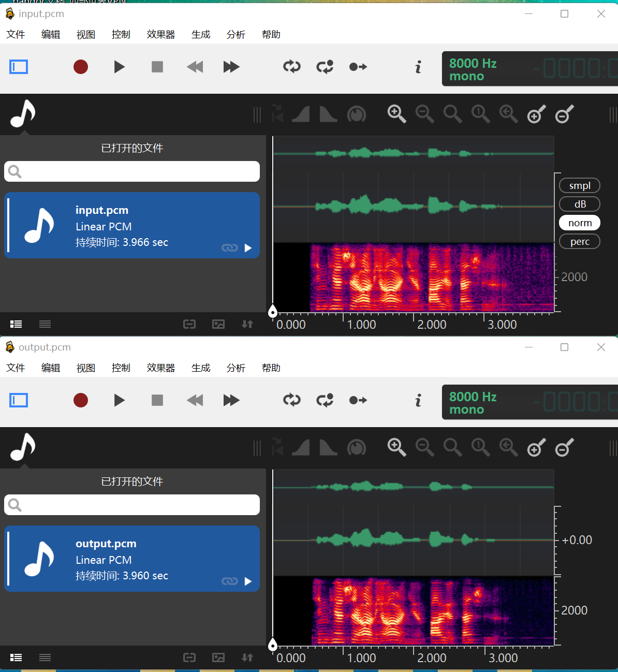
Task: Play audio in input.pcm window toolbar
Action: (120, 67)
